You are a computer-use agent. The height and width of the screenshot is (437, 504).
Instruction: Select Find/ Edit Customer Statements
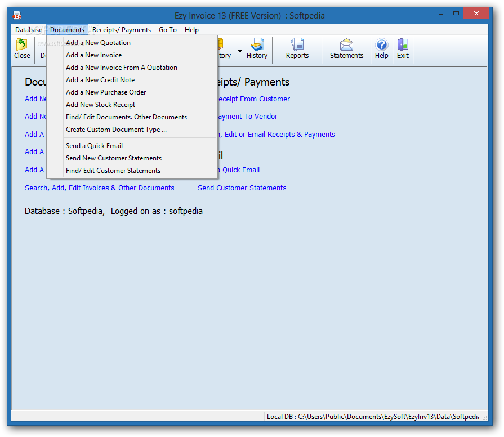tap(132, 171)
